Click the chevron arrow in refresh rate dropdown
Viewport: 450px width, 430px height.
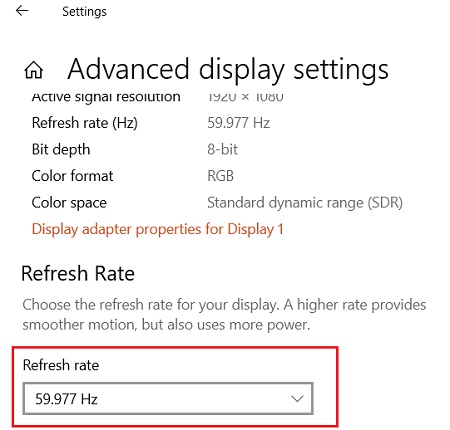297,399
